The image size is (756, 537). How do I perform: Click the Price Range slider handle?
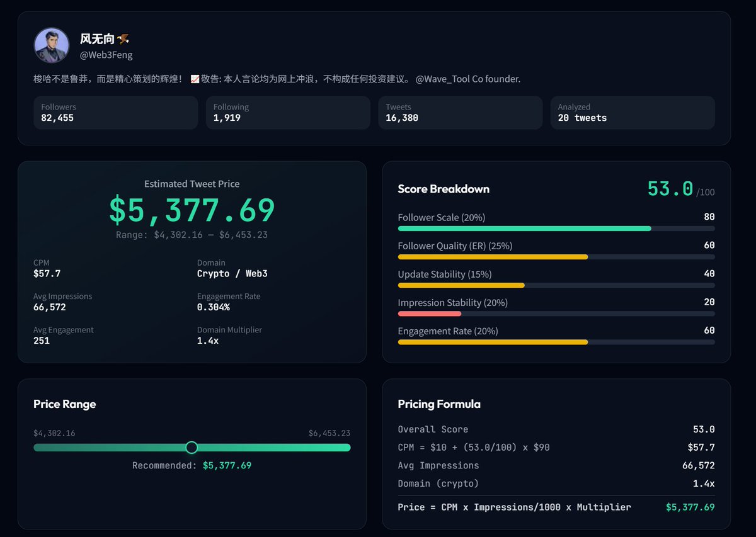(x=192, y=448)
